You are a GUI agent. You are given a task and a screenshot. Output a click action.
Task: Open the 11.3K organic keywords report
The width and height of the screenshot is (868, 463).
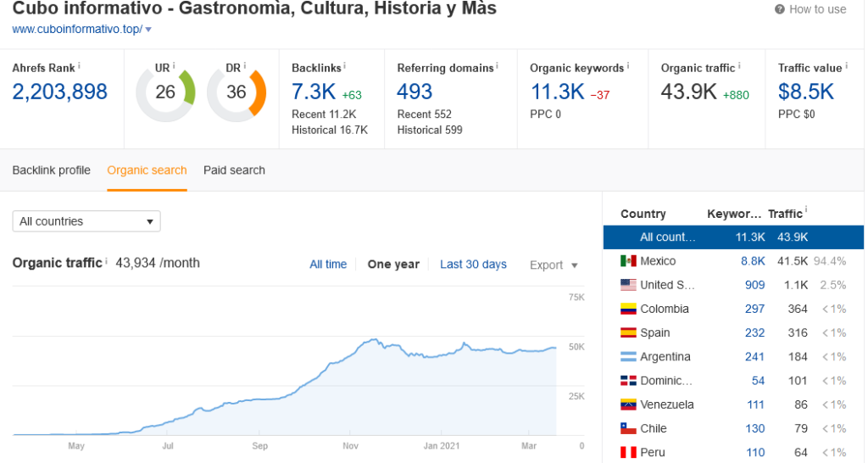557,92
